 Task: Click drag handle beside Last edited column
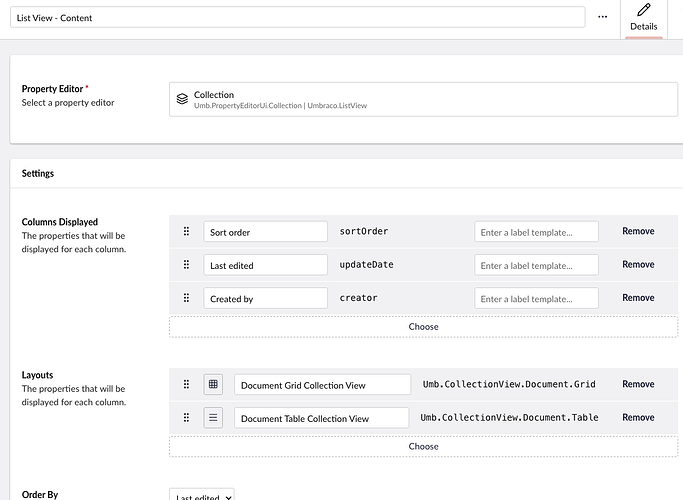[186, 265]
